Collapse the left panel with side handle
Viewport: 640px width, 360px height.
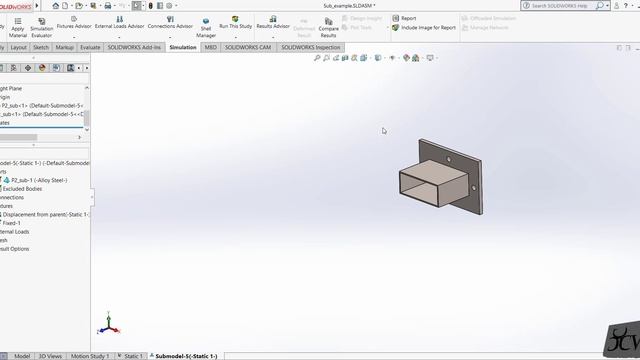tap(92, 197)
